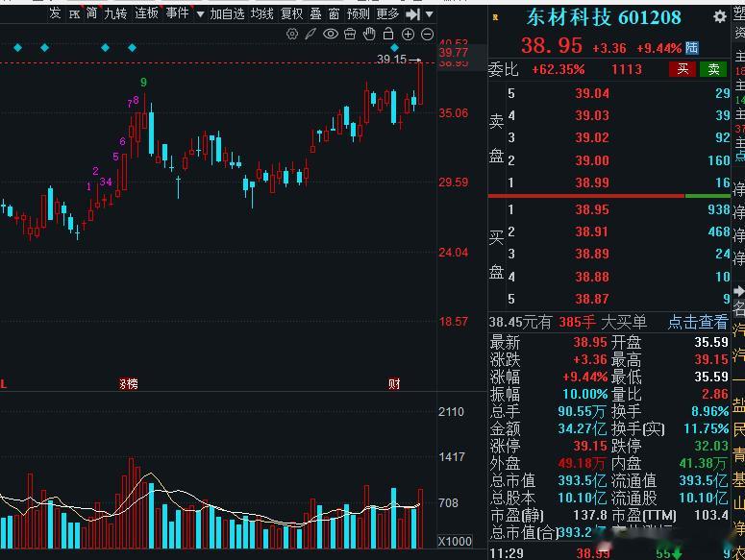The height and width of the screenshot is (560, 745).
Task: Select buy level 4 price 38.88
Action: [592, 277]
